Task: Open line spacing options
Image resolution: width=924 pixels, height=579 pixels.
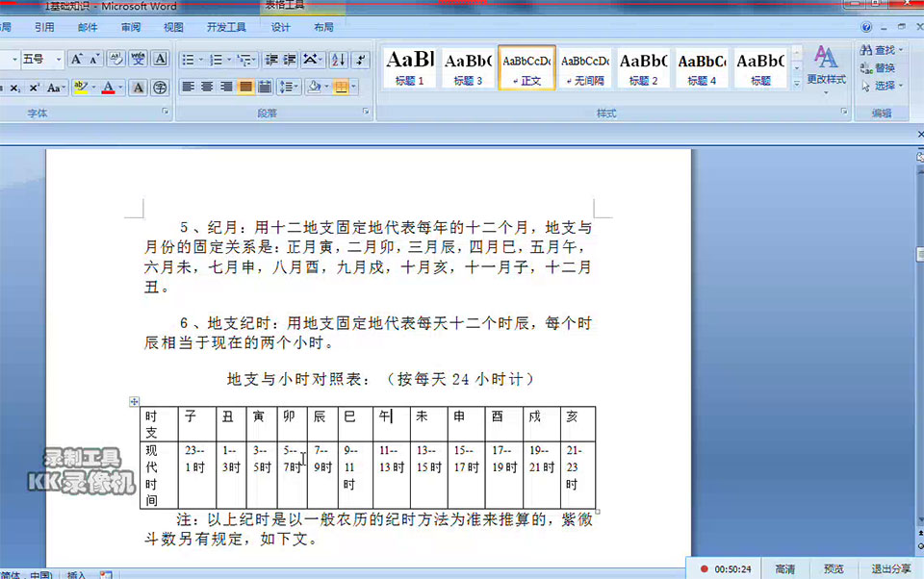Action: [x=289, y=88]
